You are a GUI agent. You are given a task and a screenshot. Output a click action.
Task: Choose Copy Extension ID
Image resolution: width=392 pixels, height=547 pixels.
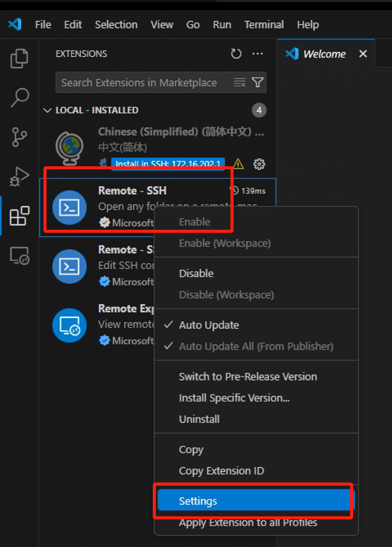point(256,471)
